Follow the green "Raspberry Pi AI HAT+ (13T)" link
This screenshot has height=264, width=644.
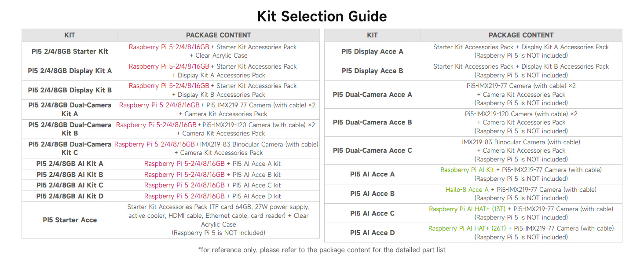[x=467, y=209]
